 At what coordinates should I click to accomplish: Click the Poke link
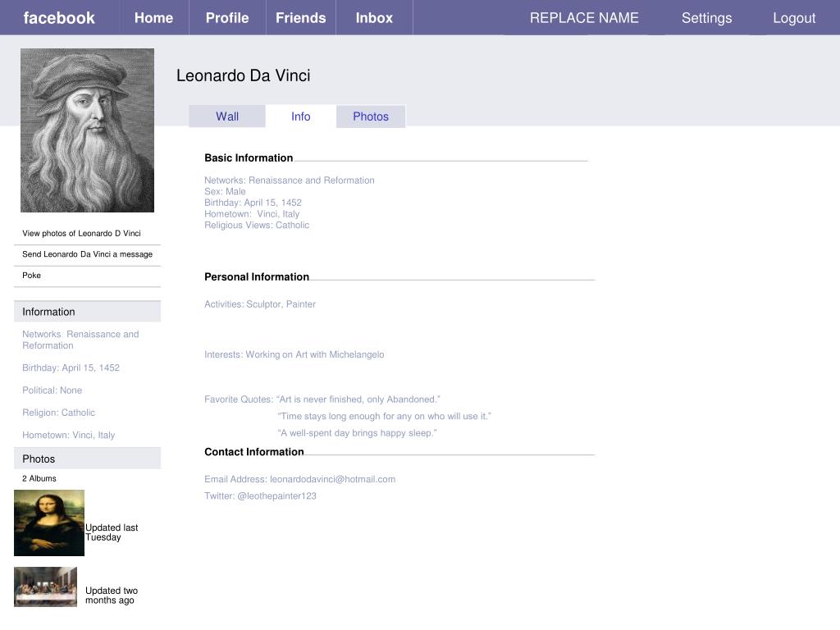[32, 275]
